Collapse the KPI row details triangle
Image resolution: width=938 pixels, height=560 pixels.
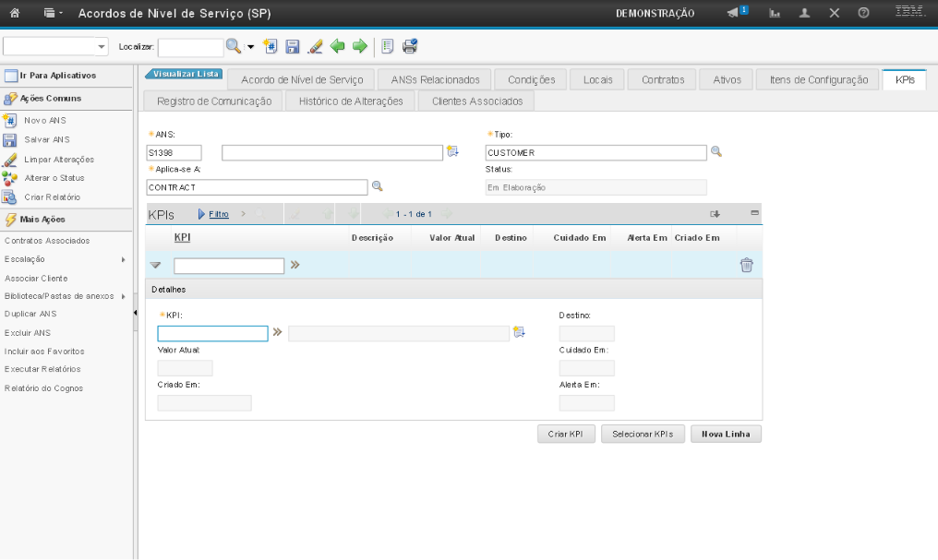[x=155, y=266]
